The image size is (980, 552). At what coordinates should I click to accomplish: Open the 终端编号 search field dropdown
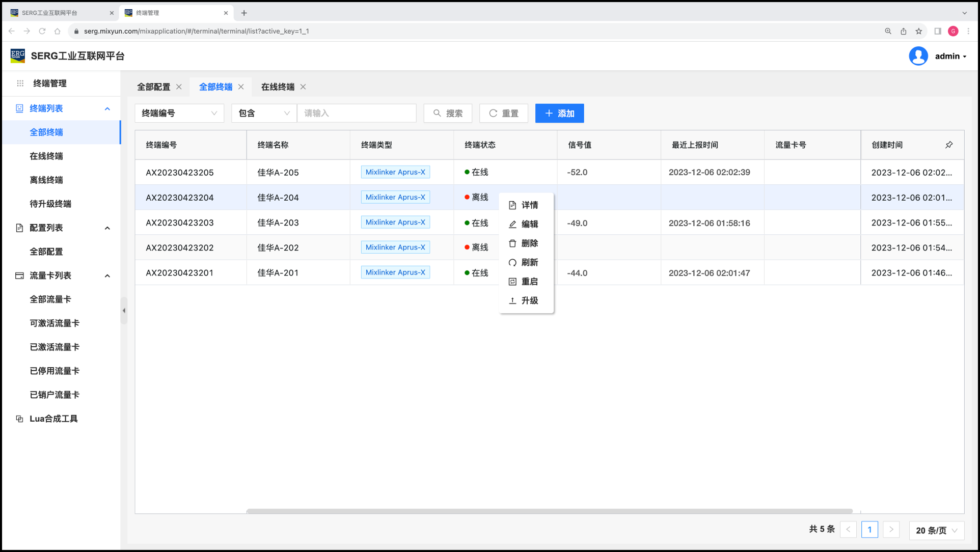point(179,113)
